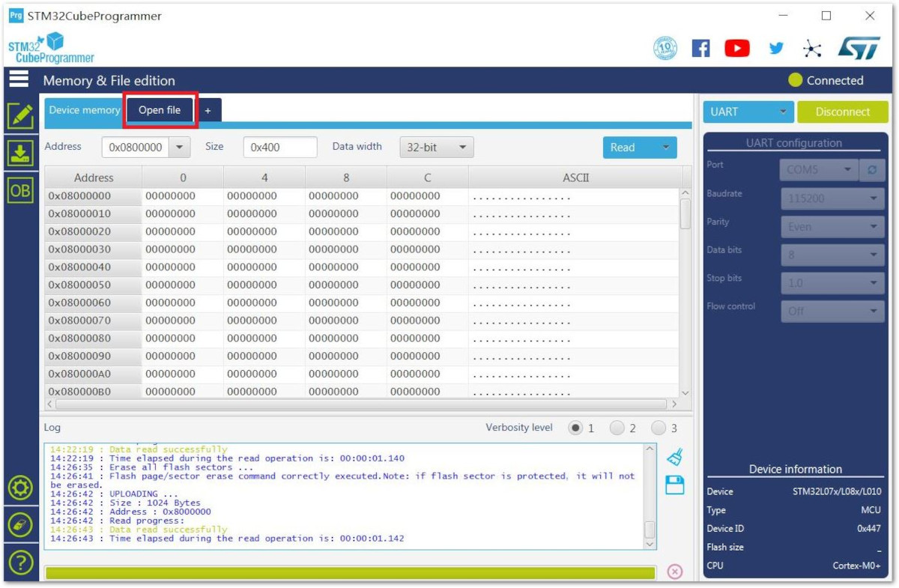
Task: Click the STM32CubeProgrammer logo
Action: [51, 48]
